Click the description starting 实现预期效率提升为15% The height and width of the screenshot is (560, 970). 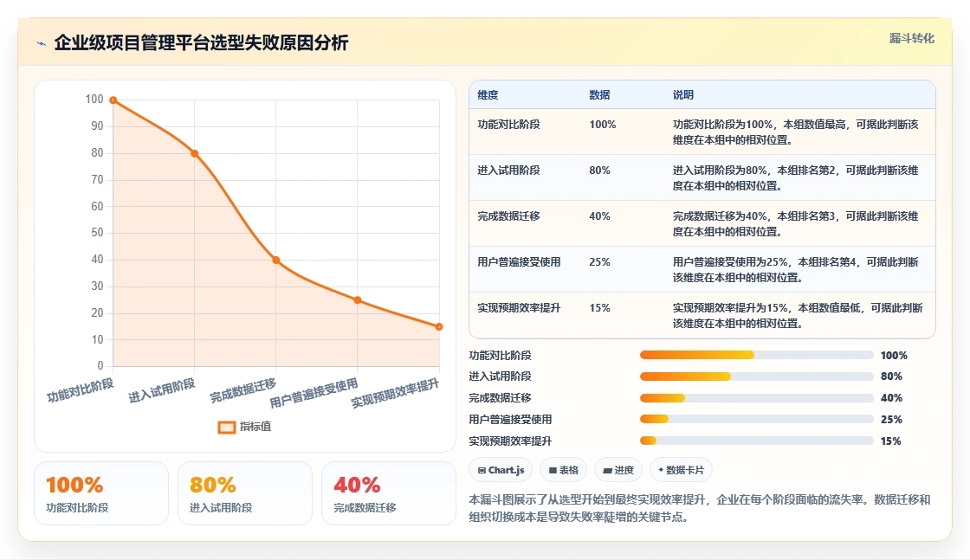[798, 315]
